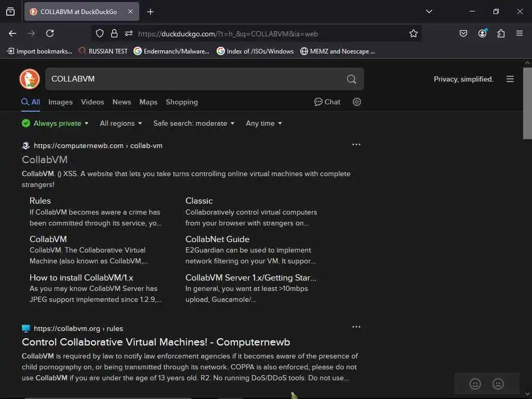
Task: Open the Endermanch/Malware bookmark
Action: 171,51
